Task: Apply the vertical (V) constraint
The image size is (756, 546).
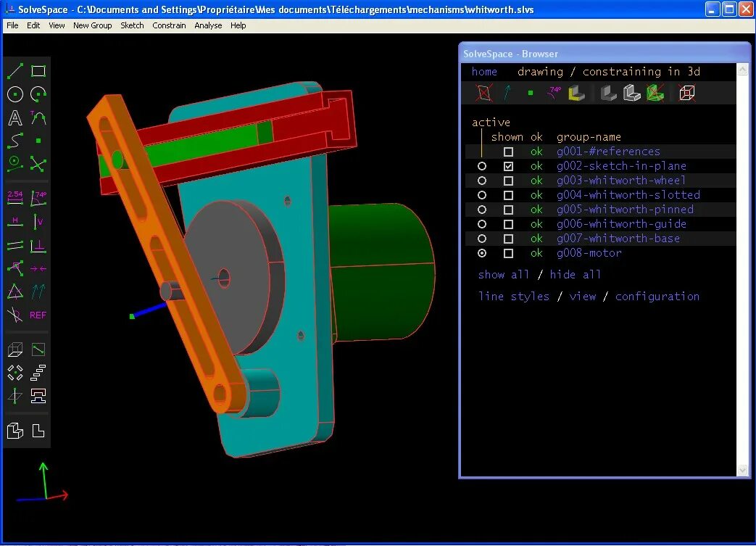Action: click(38, 221)
